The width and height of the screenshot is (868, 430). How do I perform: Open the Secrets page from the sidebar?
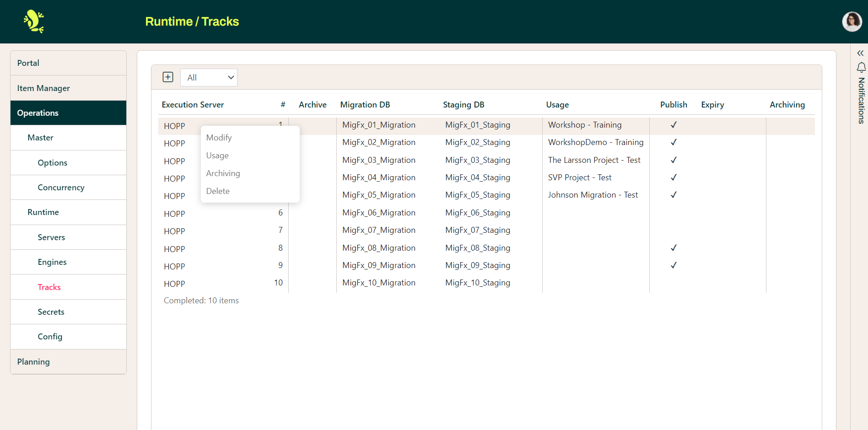tap(51, 312)
